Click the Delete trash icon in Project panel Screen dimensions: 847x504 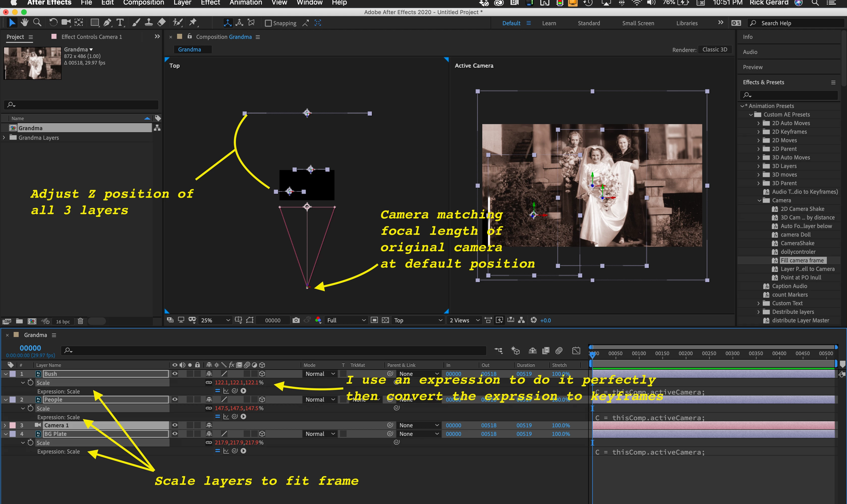pos(80,321)
